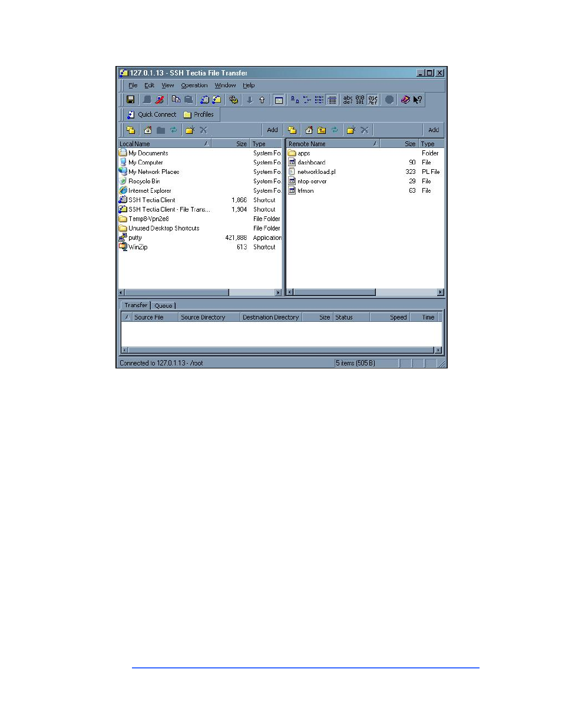562x728 pixels.
Task: Select binary transfer mode (010 101)
Action: pyautogui.click(x=360, y=100)
